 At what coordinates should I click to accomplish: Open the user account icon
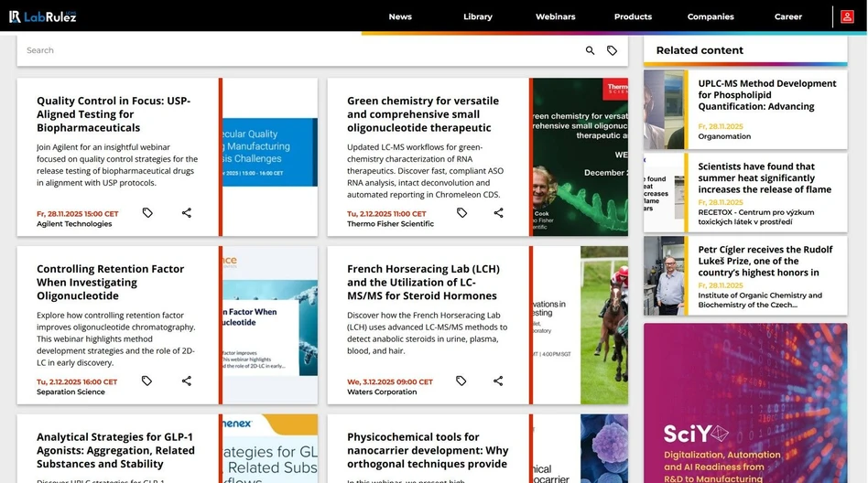pos(847,16)
